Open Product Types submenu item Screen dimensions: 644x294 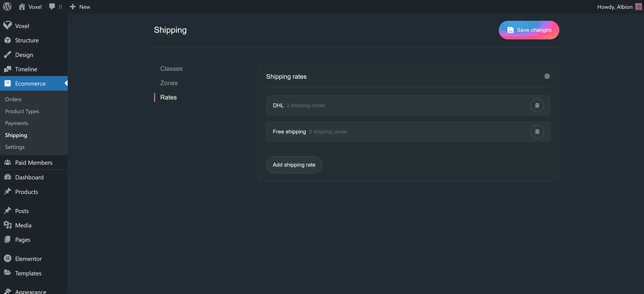point(22,111)
